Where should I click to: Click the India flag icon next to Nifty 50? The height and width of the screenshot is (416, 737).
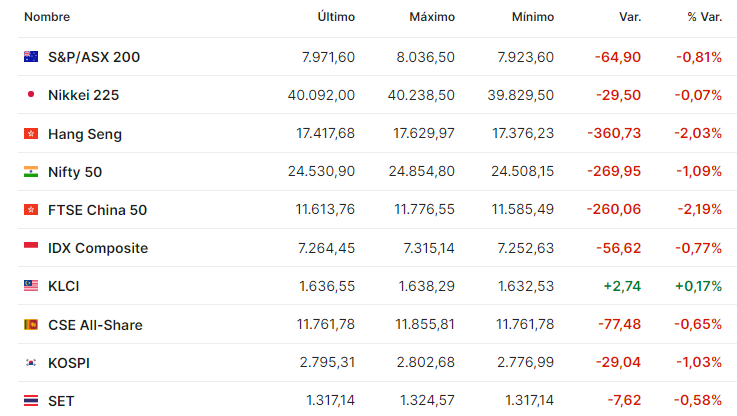click(31, 172)
